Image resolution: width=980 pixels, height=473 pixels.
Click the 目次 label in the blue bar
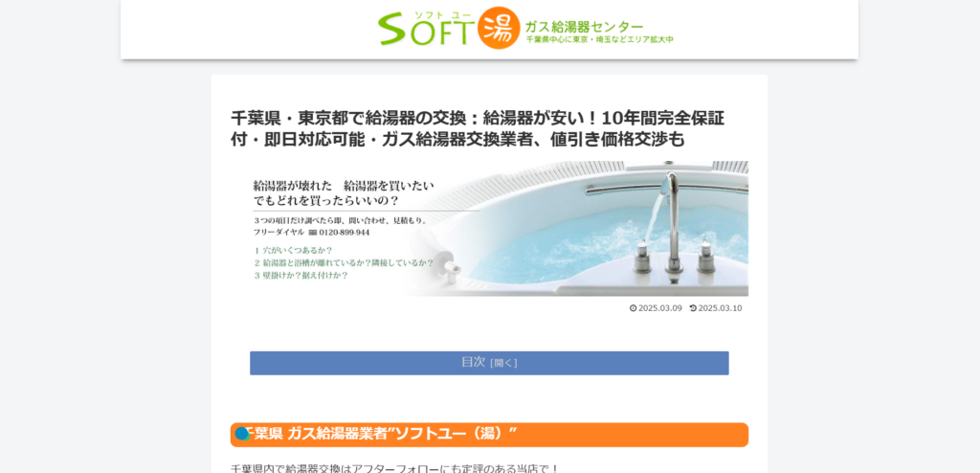(473, 362)
